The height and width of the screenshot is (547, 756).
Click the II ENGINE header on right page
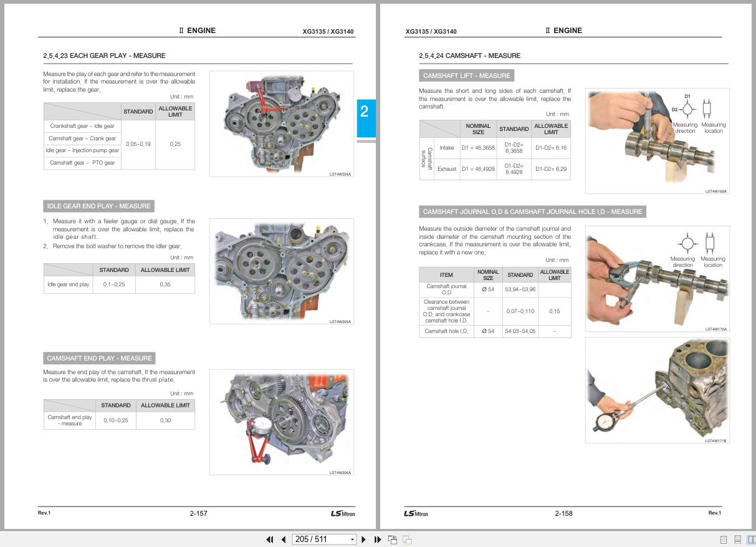click(563, 31)
